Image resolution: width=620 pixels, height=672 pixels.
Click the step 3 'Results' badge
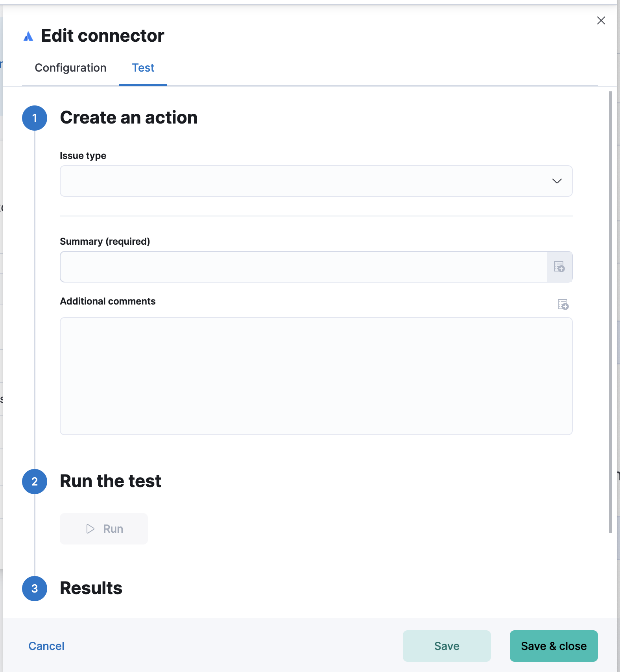click(x=35, y=589)
